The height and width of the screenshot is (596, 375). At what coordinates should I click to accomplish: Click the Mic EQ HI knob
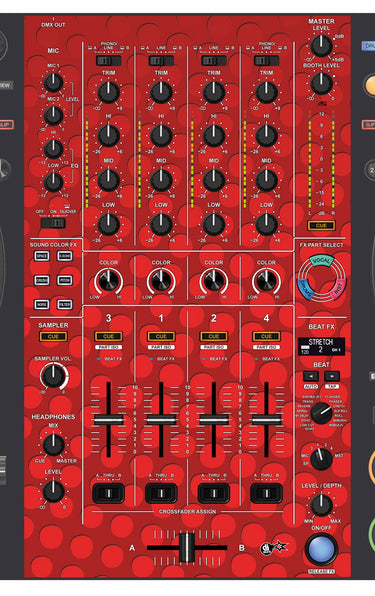click(53, 148)
